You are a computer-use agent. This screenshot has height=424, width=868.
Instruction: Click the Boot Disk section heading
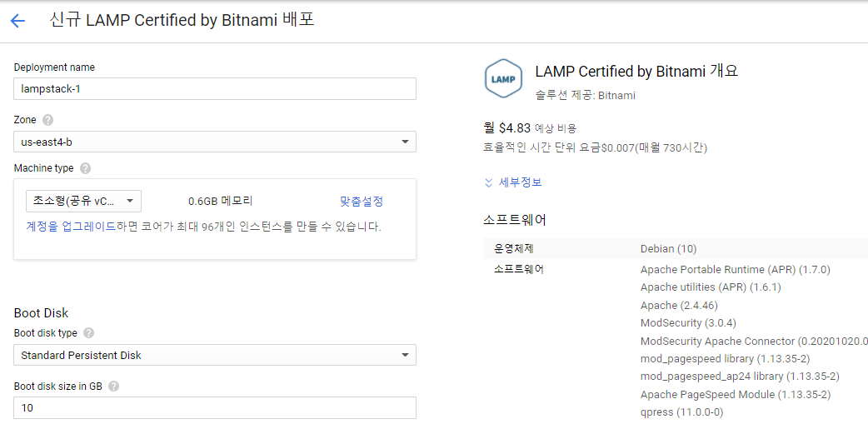pyautogui.click(x=41, y=312)
